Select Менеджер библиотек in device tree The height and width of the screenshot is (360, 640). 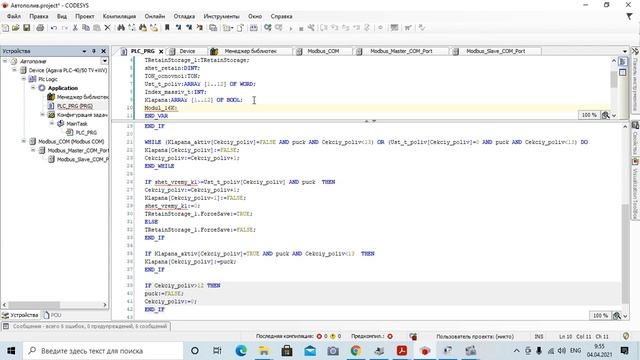coord(82,97)
